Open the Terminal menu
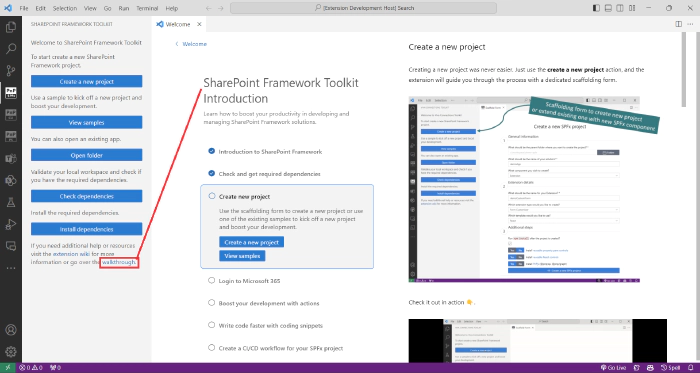 point(147,8)
